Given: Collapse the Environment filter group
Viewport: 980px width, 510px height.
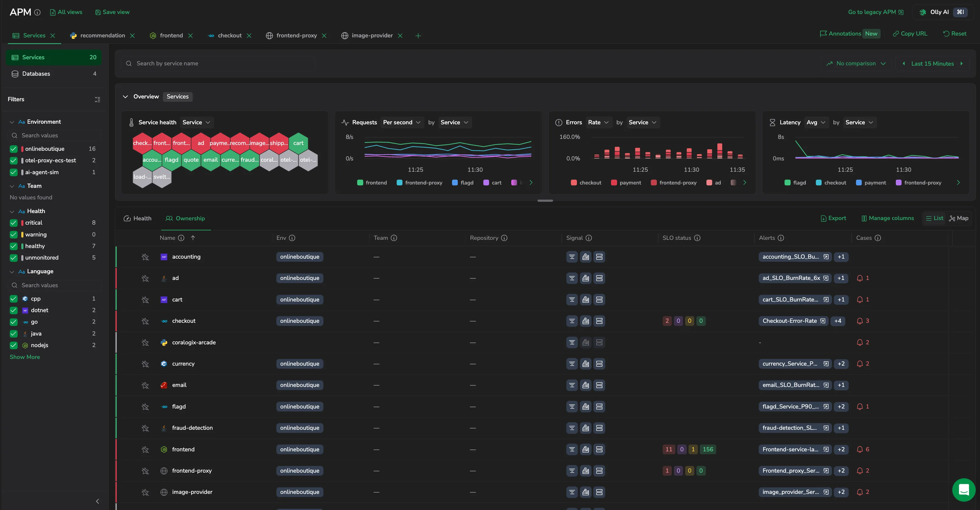Looking at the screenshot, I should [x=12, y=122].
